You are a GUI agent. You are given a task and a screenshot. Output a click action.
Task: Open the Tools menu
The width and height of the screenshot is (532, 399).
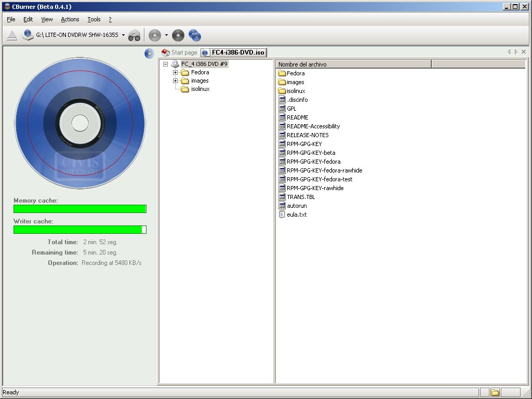[x=94, y=19]
